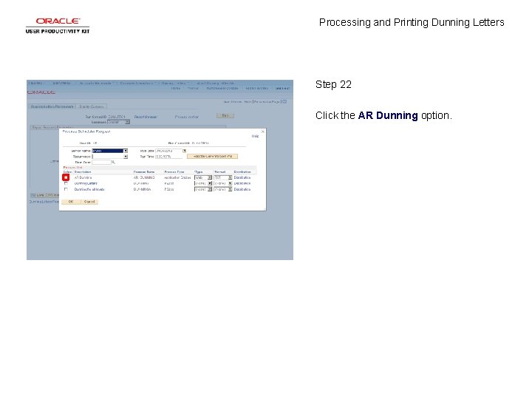Click the Time Zone lookup icon

(x=113, y=163)
